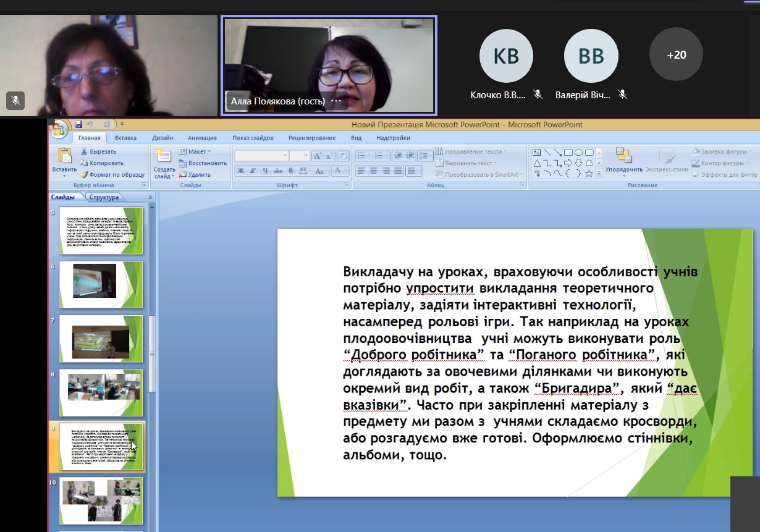Click the Save icon in quick access toolbar

78,124
